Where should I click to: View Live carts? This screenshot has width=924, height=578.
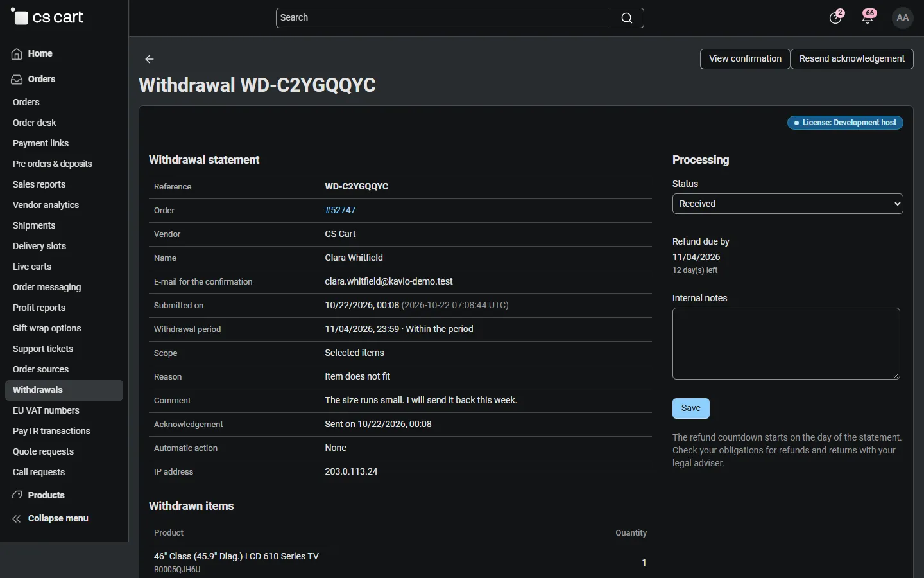pyautogui.click(x=32, y=267)
